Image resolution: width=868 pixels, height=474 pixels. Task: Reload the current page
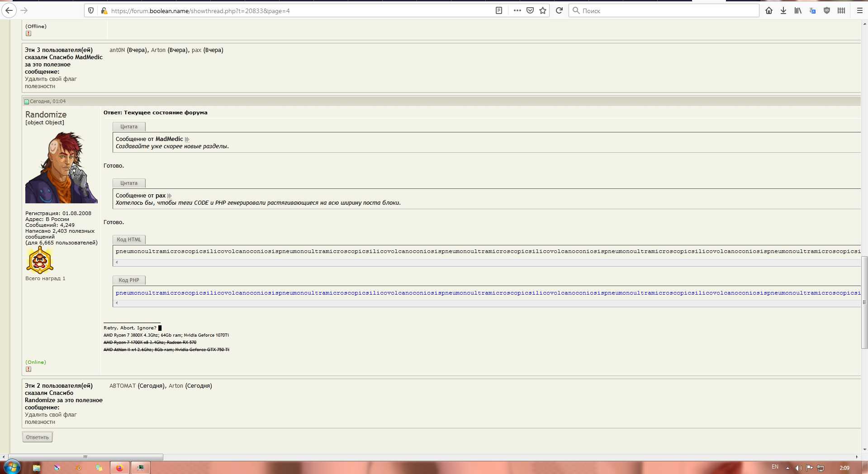click(559, 10)
